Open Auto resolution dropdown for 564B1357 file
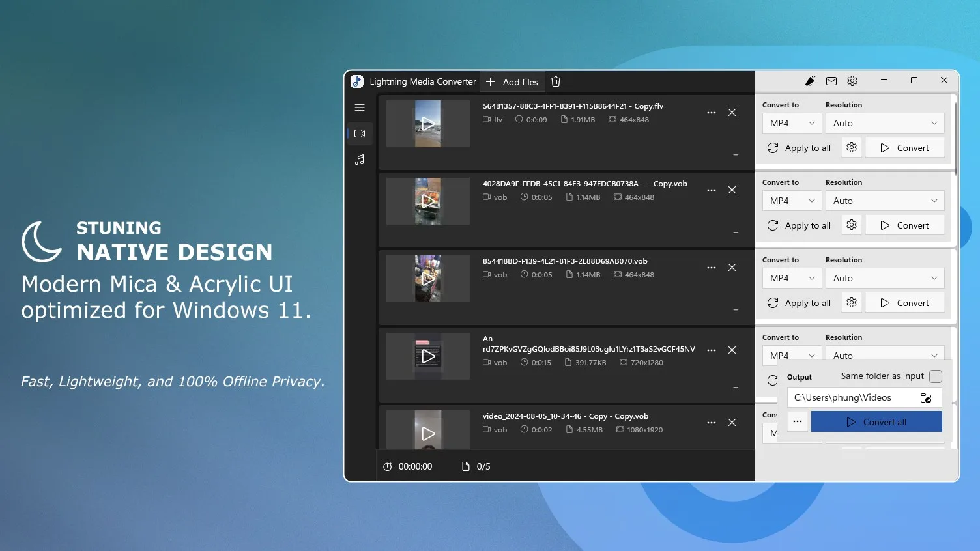This screenshot has height=551, width=980. click(885, 123)
